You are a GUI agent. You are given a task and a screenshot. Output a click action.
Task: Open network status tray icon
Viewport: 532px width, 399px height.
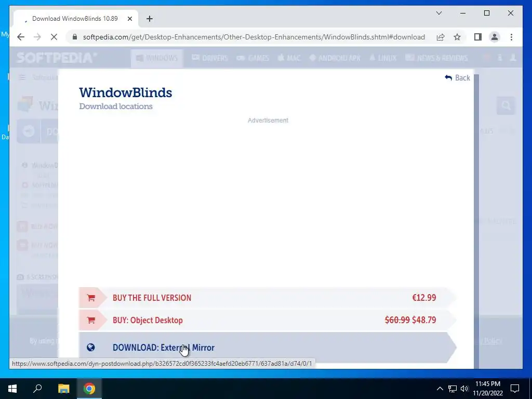pyautogui.click(x=453, y=389)
